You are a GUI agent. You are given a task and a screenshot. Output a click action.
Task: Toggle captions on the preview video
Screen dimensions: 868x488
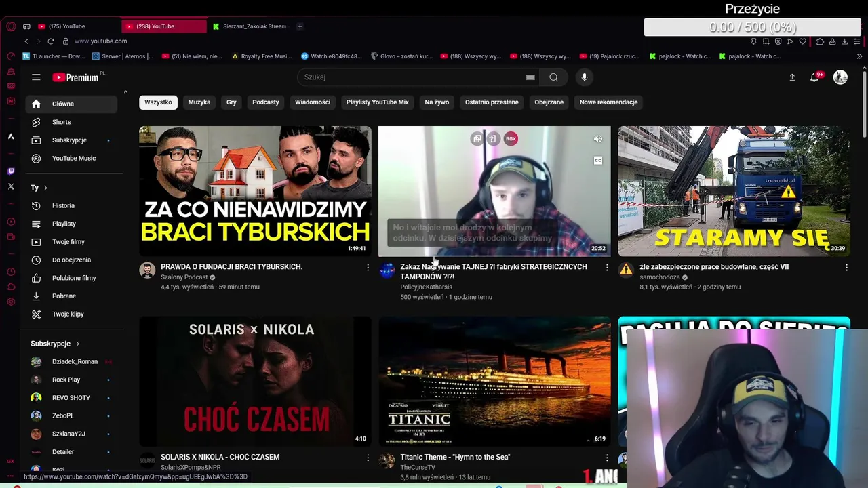click(597, 161)
